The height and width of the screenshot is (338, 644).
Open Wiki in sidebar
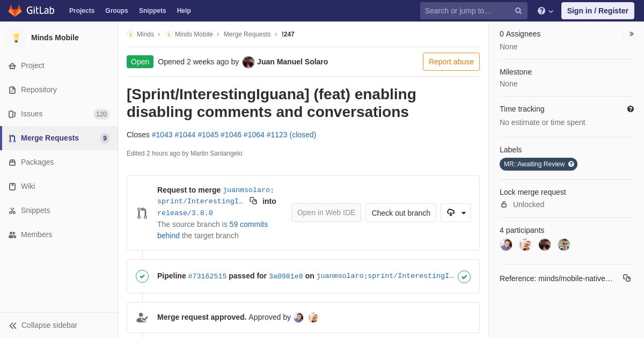tap(59, 186)
